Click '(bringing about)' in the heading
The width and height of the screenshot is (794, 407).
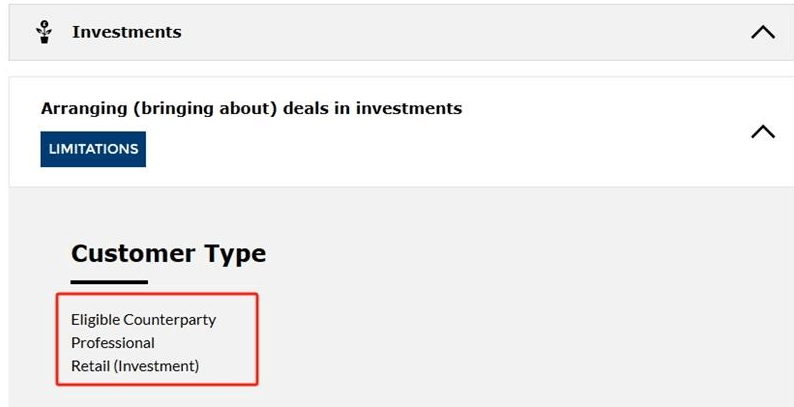click(x=205, y=108)
